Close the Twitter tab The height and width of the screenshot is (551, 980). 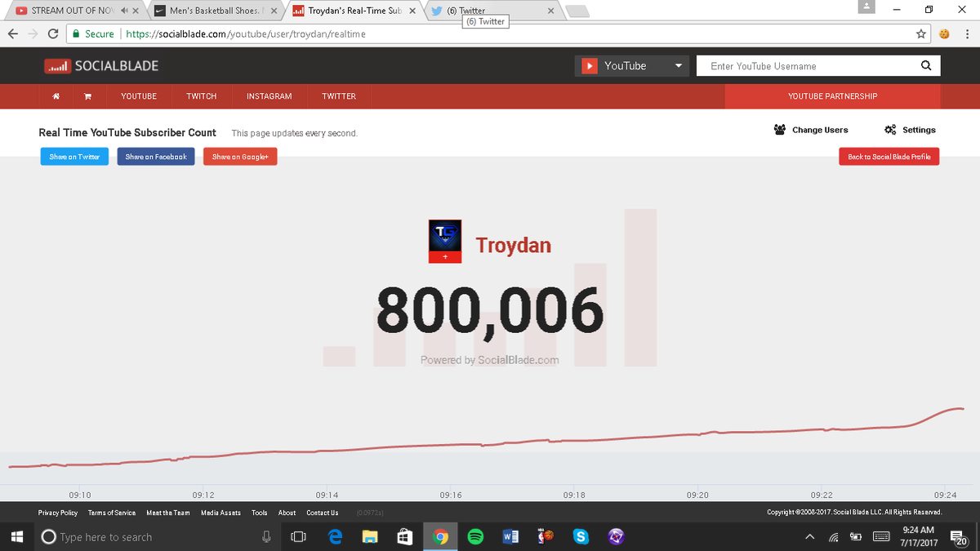click(x=551, y=11)
